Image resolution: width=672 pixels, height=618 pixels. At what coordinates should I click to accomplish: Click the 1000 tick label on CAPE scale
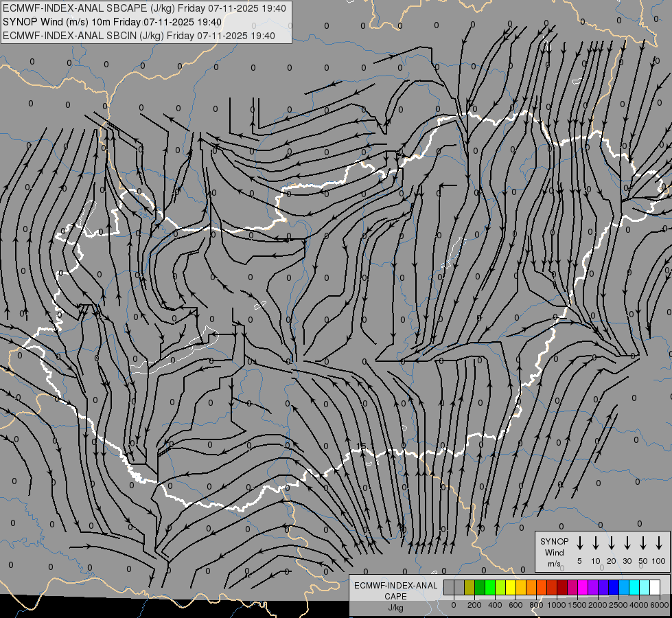click(557, 605)
